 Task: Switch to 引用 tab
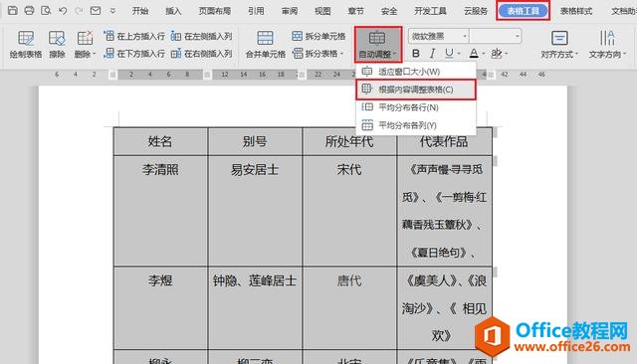coord(256,11)
